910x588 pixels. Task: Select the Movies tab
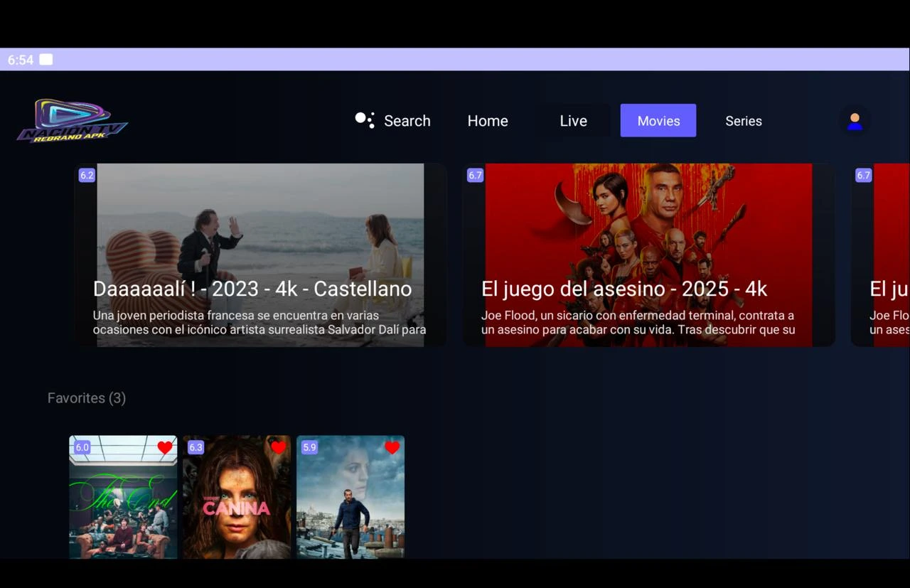tap(658, 121)
